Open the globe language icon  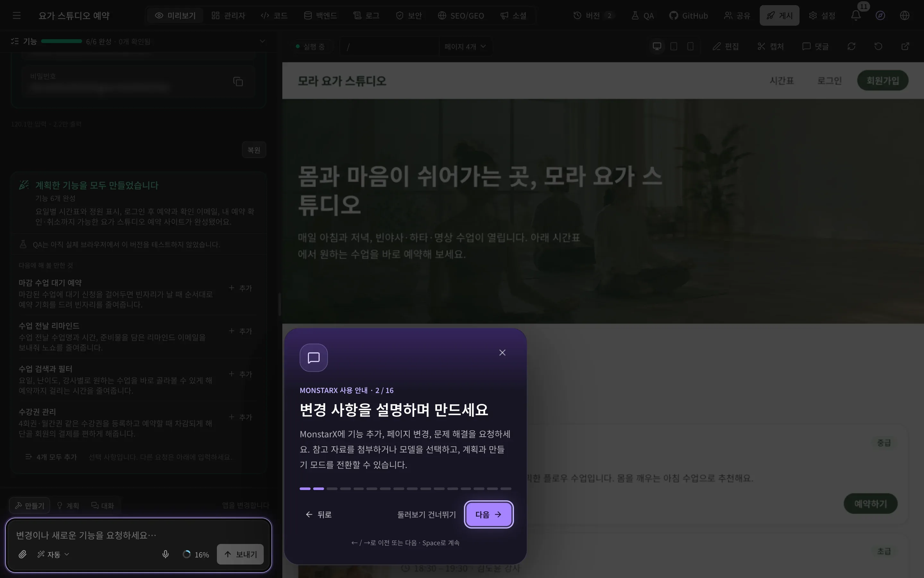(x=904, y=15)
